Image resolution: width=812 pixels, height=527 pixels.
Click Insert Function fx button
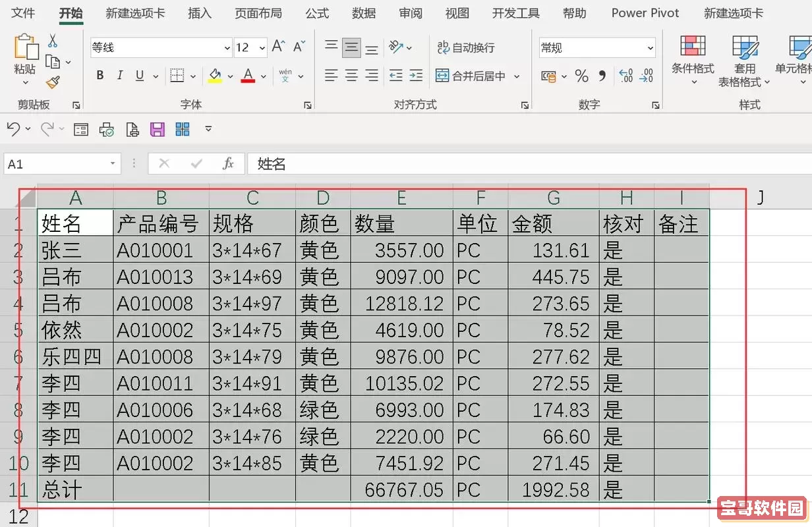coord(228,163)
